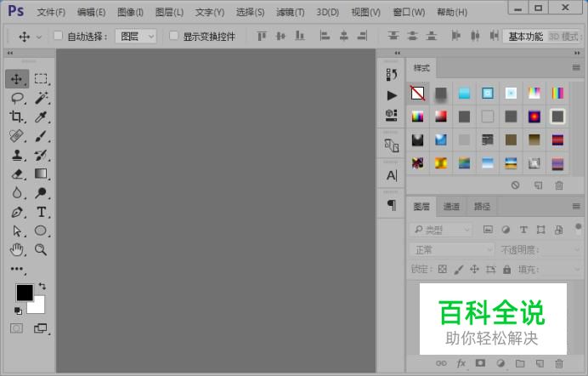
Task: Click the background white color swatch
Action: (39, 307)
